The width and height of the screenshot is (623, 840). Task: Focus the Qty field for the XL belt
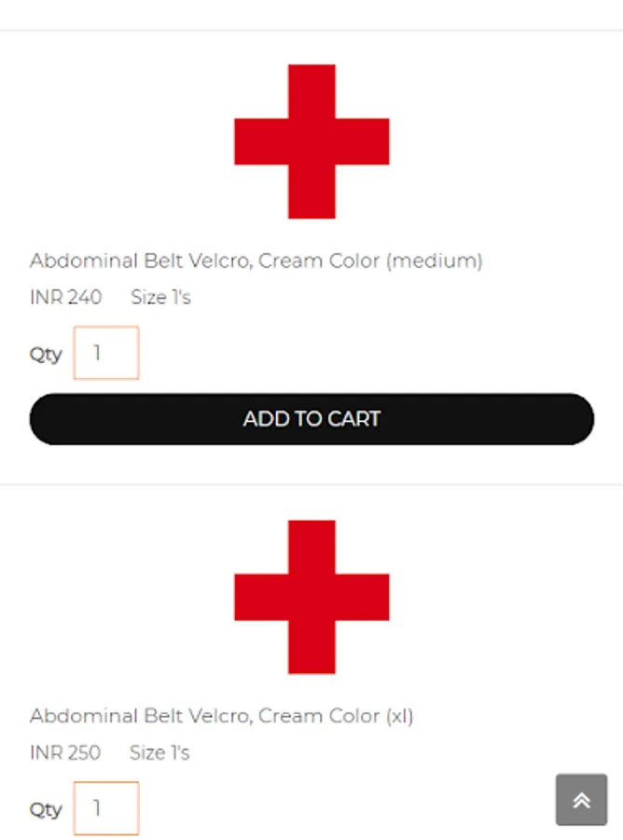tap(106, 808)
